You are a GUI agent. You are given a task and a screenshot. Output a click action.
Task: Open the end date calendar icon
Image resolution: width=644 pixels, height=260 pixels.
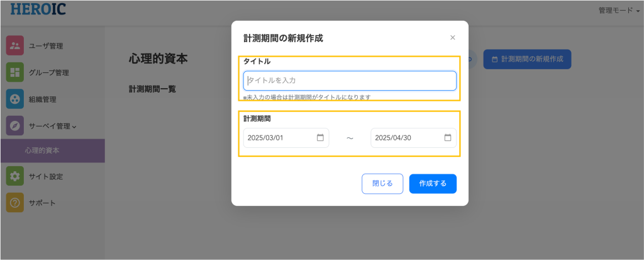448,137
